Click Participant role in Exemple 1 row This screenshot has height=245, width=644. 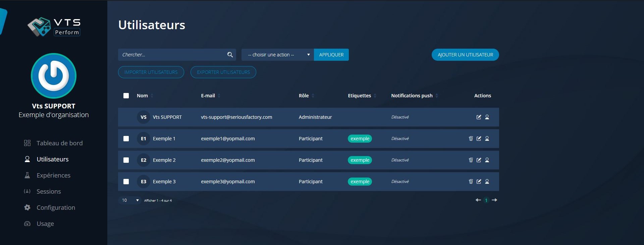click(311, 139)
